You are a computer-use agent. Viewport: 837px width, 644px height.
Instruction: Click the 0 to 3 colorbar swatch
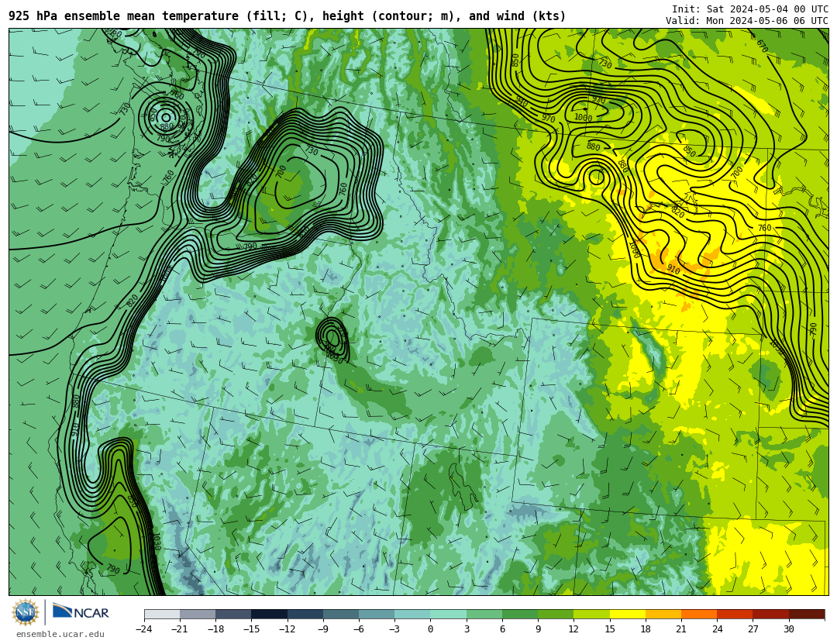click(x=449, y=614)
